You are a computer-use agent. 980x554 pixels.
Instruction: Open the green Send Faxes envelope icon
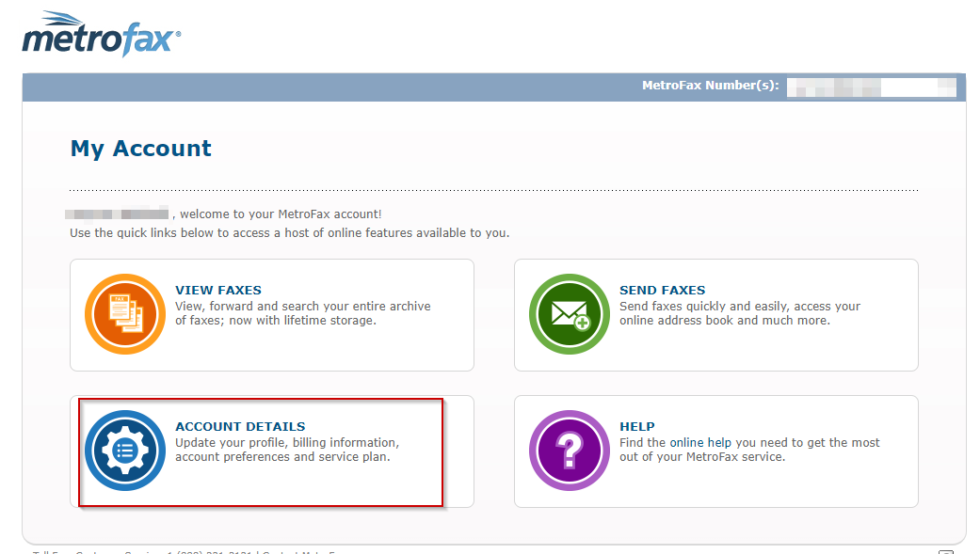tap(570, 314)
